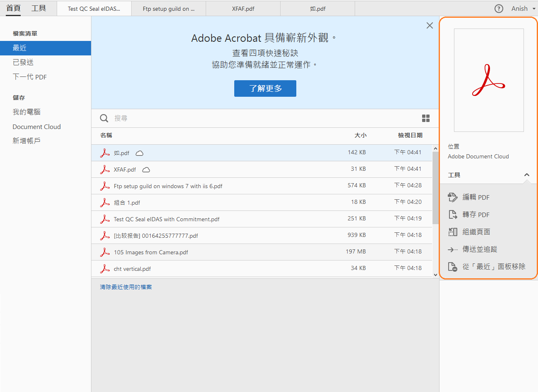
Task: Click the Organize Pages (組織頁面) icon
Action: 453,232
